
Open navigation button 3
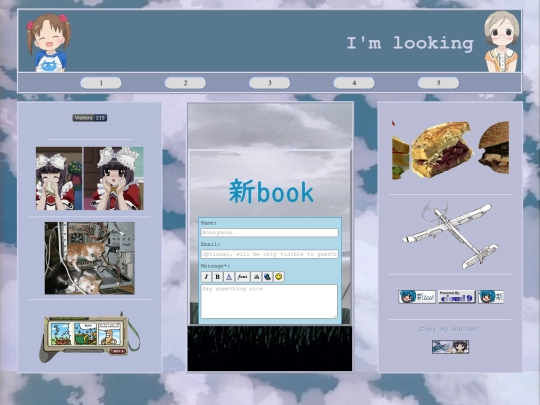tap(270, 83)
